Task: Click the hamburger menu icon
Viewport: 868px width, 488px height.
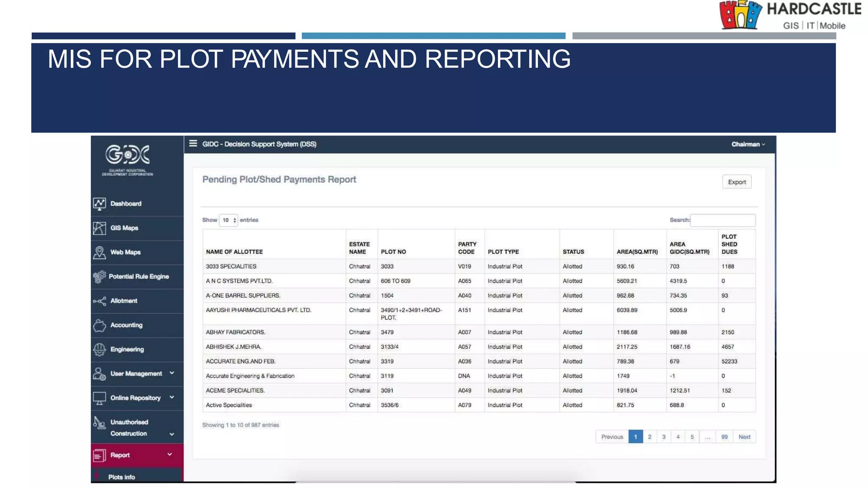Action: pos(193,144)
